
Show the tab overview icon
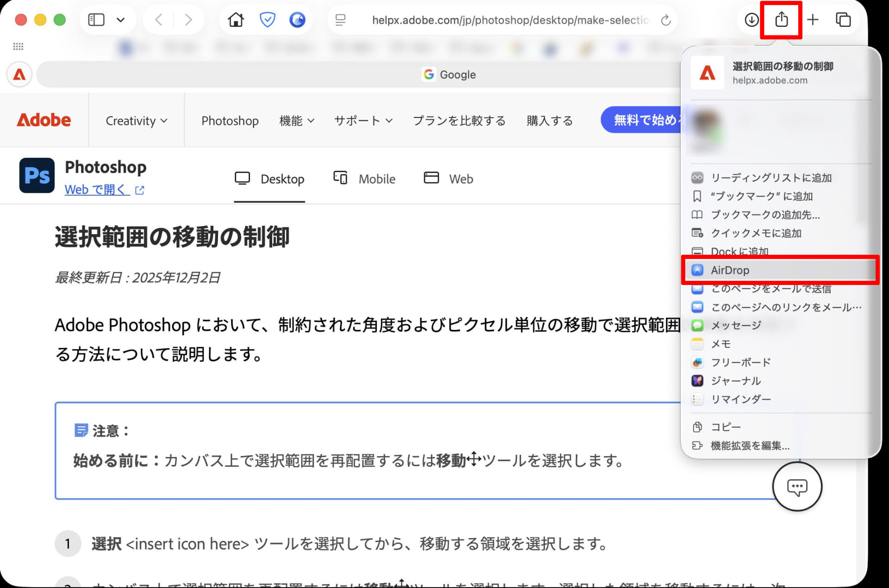(x=843, y=20)
